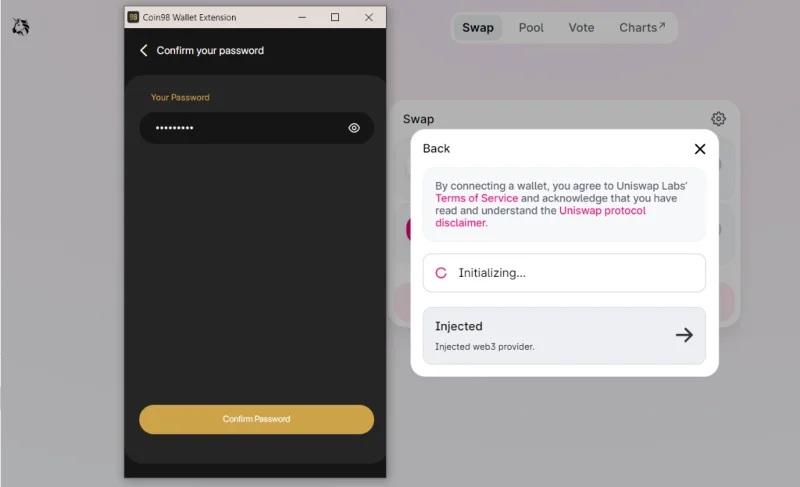Viewport: 800px width, 487px height.
Task: Open the Swap tab
Action: pyautogui.click(x=478, y=28)
